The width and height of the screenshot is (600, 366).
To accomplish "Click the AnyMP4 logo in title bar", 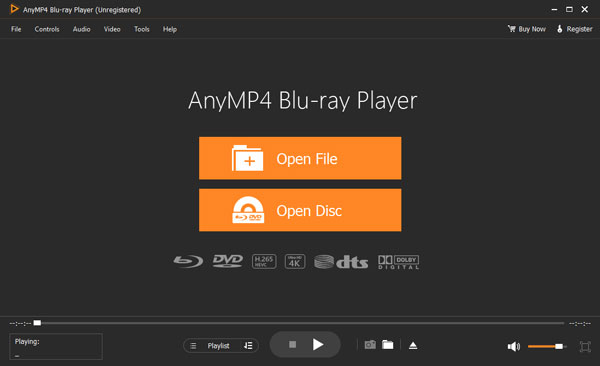I will [14, 9].
